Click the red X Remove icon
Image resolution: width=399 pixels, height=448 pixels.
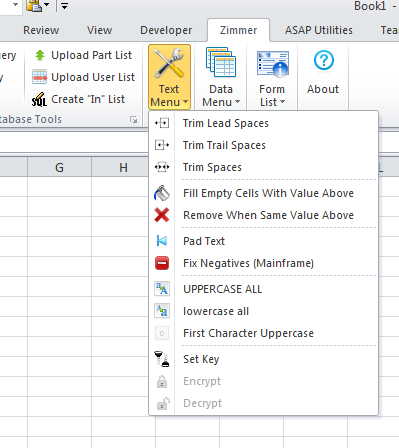[162, 215]
